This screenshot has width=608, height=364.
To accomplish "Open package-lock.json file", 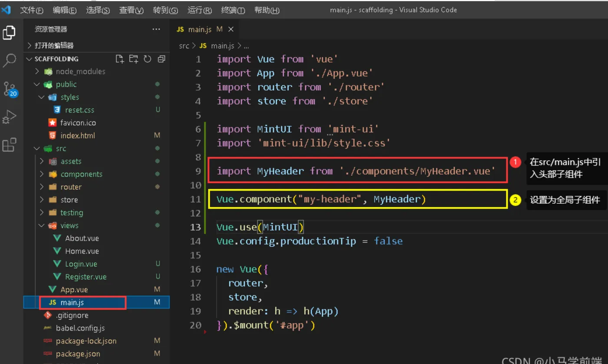I will (86, 341).
